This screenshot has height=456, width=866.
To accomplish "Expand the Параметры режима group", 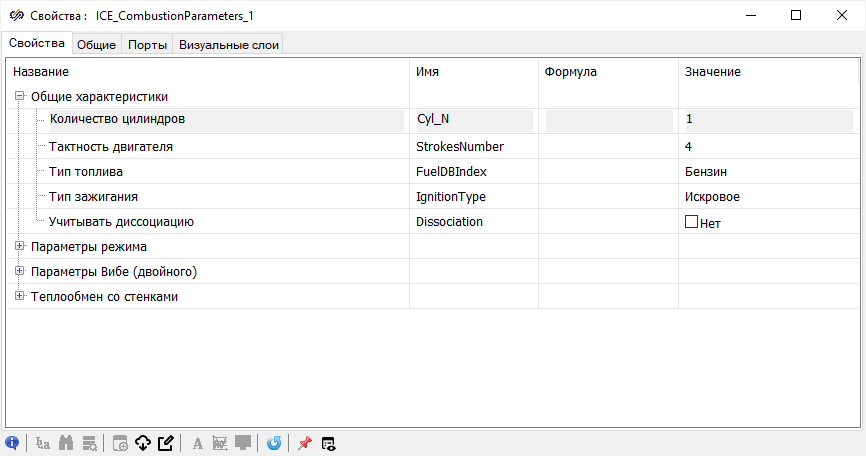I will tap(19, 246).
